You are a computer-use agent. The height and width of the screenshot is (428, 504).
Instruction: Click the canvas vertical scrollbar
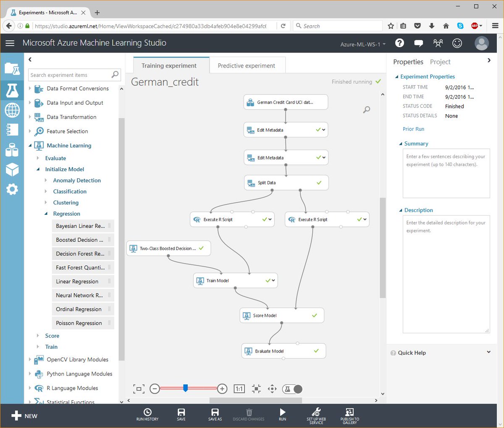(x=382, y=248)
